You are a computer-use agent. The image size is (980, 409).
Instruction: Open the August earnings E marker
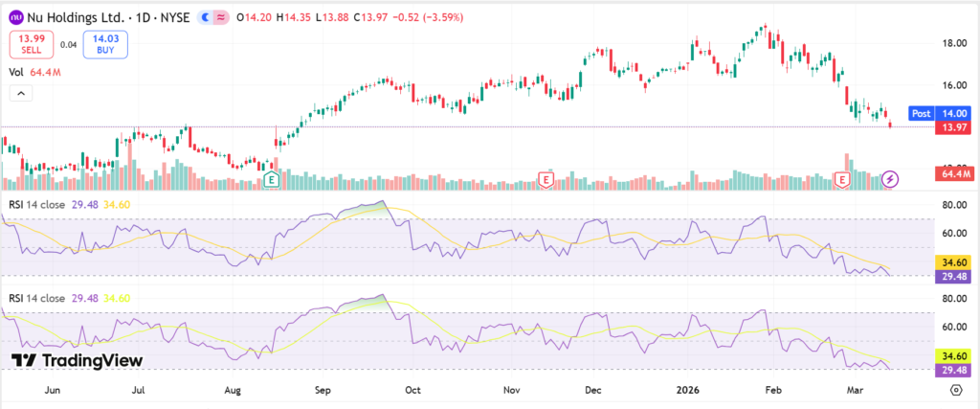tap(272, 179)
